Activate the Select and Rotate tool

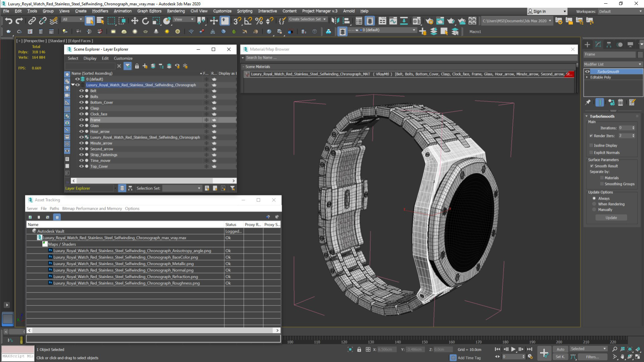point(145,21)
